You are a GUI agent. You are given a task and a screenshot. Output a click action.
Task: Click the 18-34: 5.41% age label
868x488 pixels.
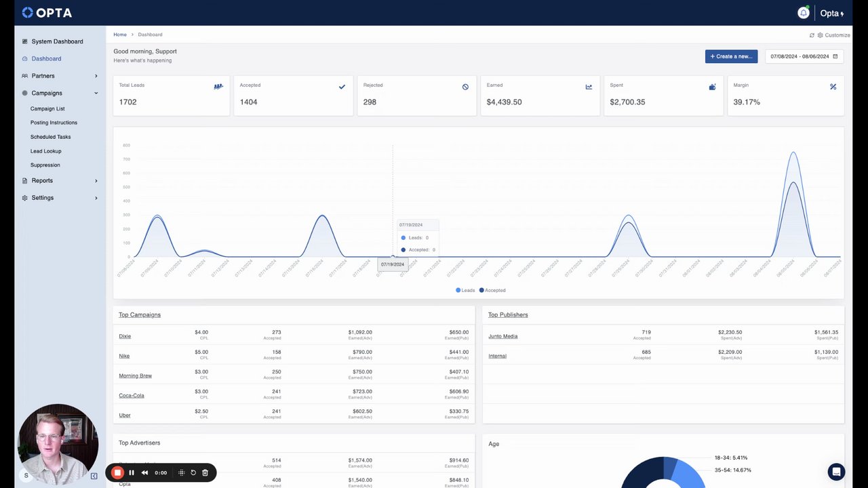coord(731,457)
